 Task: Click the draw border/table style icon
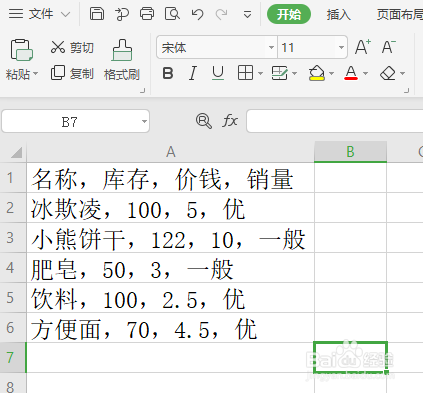(279, 73)
